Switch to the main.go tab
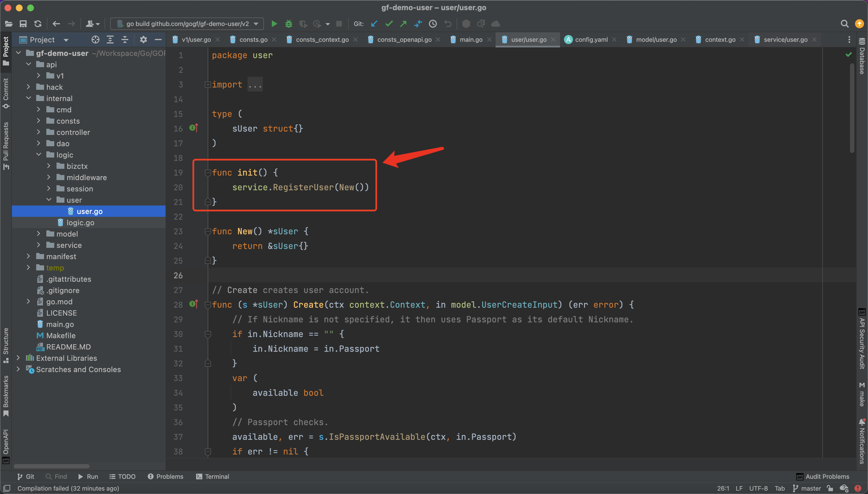This screenshot has height=494, width=868. tap(471, 40)
